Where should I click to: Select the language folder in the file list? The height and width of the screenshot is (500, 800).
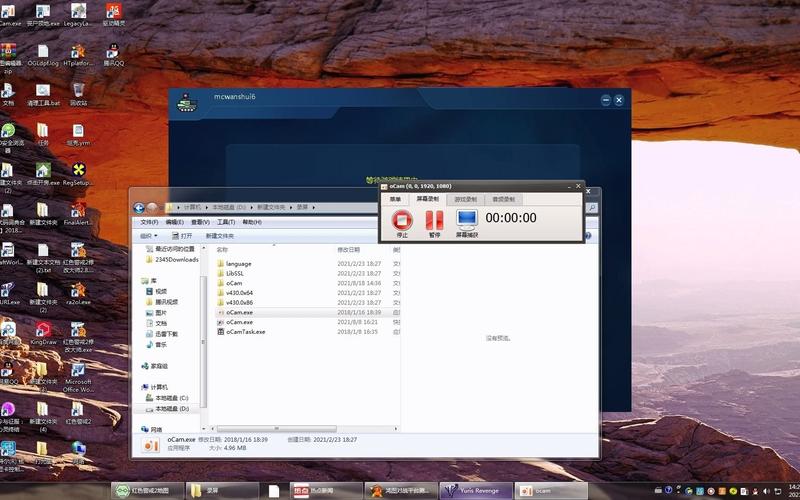tap(238, 264)
